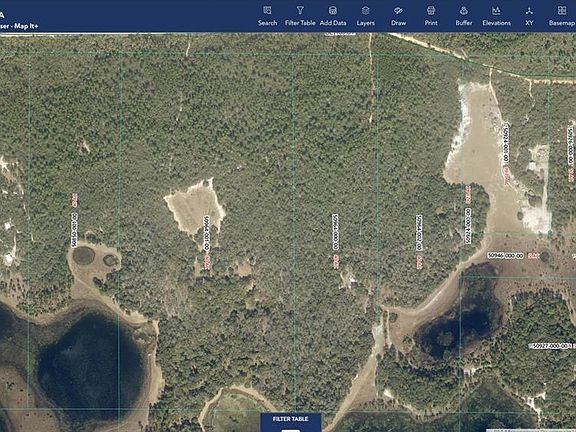
Task: Open the Elevations tool
Action: click(496, 16)
